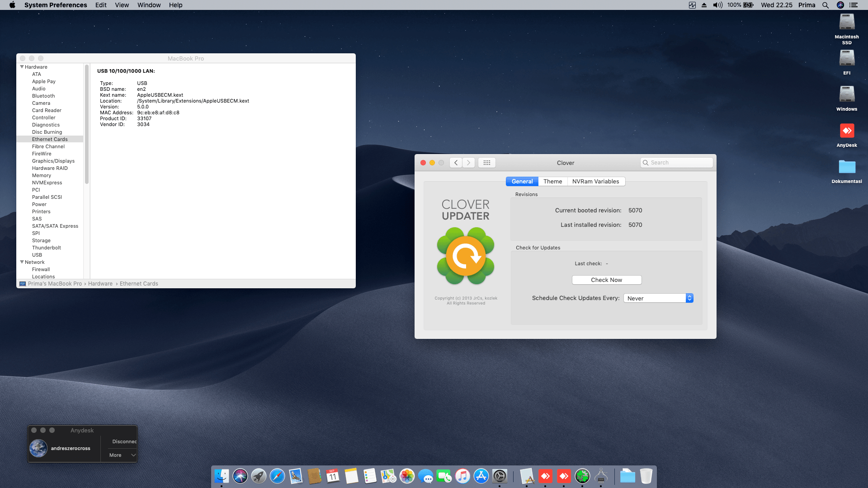868x488 pixels.
Task: Switch to the Theme tab
Action: coord(552,181)
